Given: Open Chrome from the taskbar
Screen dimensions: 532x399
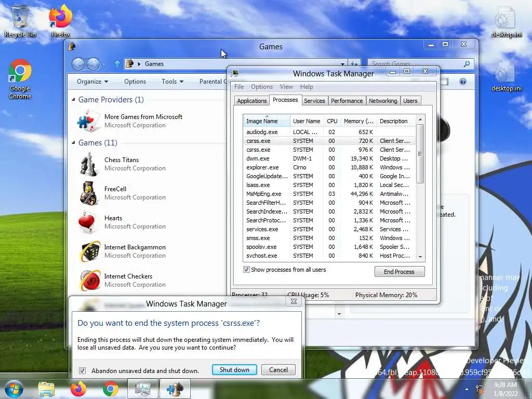Looking at the screenshot, I should [x=111, y=389].
